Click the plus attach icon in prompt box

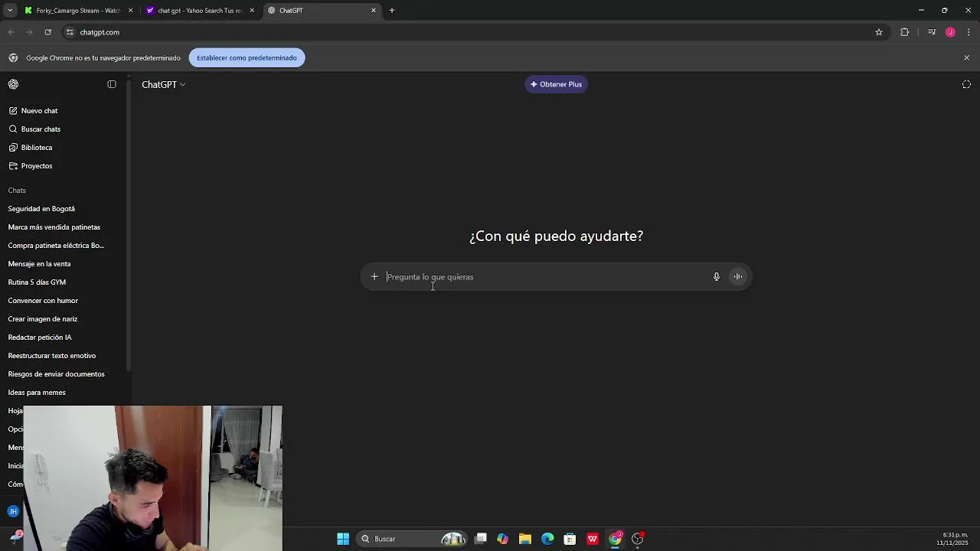pos(374,277)
